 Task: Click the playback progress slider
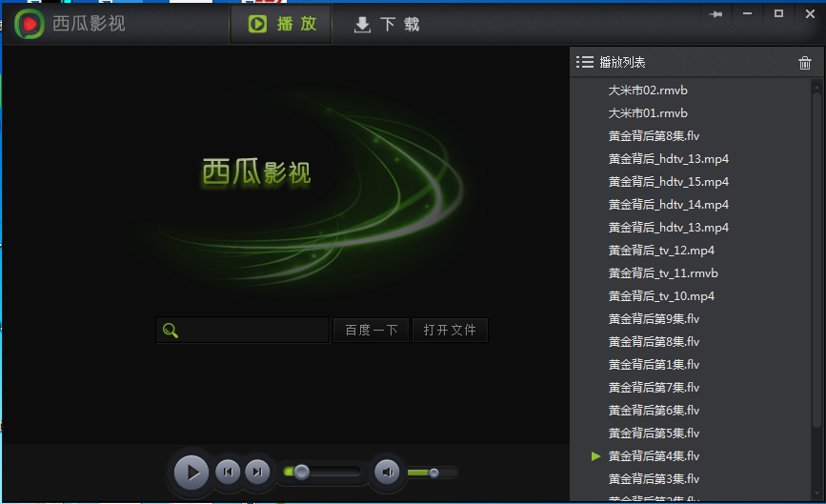tap(322, 472)
